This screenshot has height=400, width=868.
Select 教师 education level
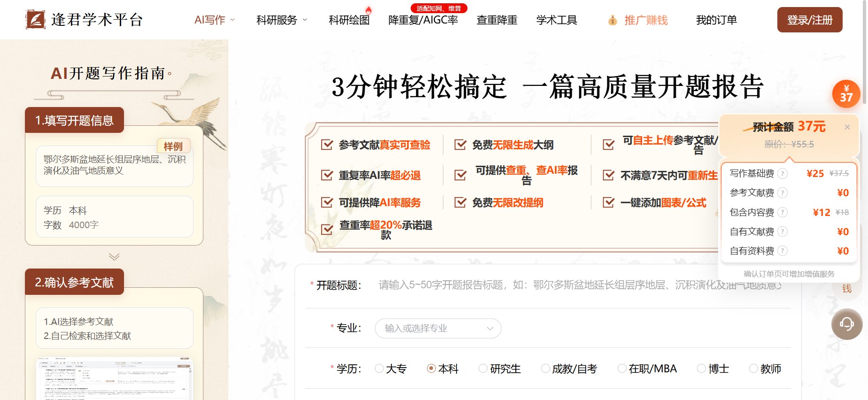point(765,369)
